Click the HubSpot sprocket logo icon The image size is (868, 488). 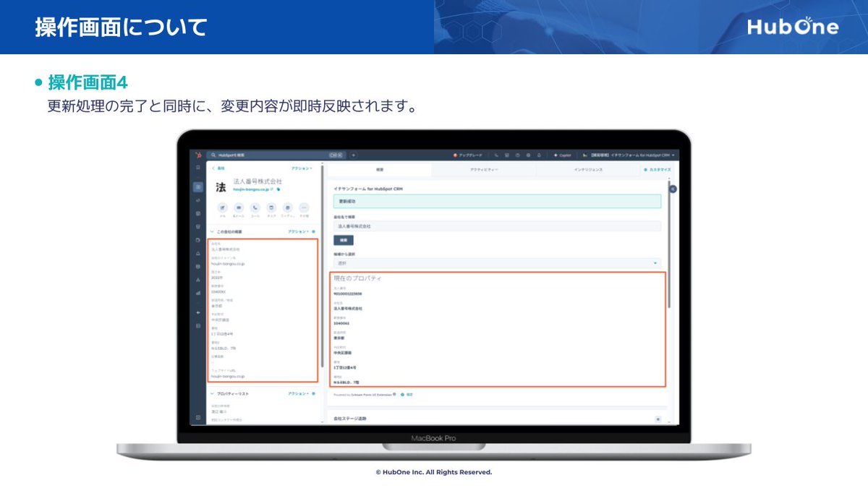tap(198, 155)
